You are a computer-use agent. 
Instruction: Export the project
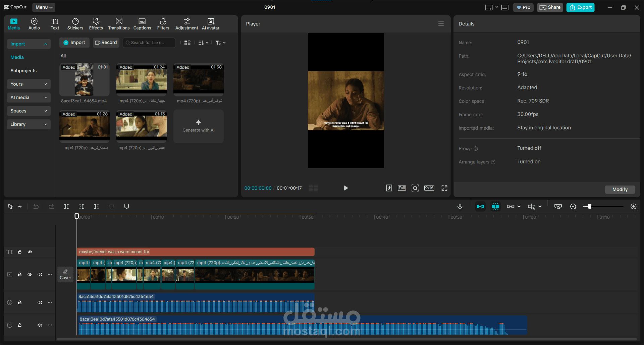581,7
